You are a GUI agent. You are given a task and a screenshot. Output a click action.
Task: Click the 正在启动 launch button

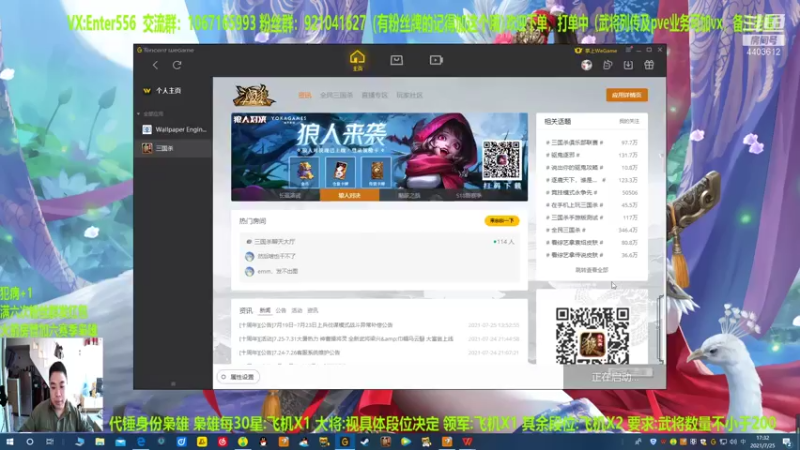tap(614, 377)
